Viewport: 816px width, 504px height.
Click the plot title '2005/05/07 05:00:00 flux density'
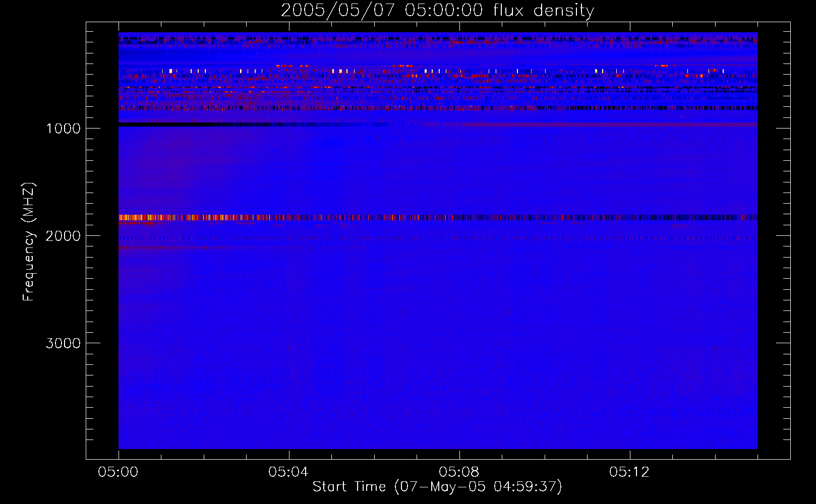point(437,10)
